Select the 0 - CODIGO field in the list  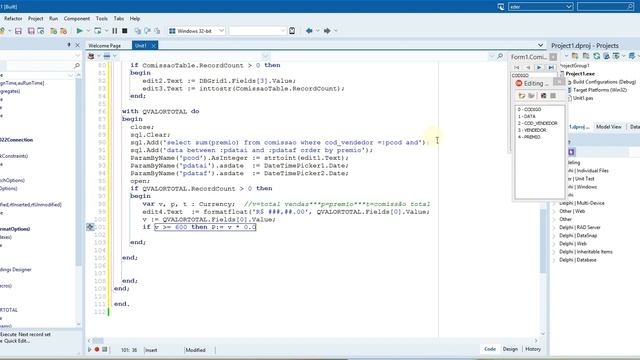529,109
